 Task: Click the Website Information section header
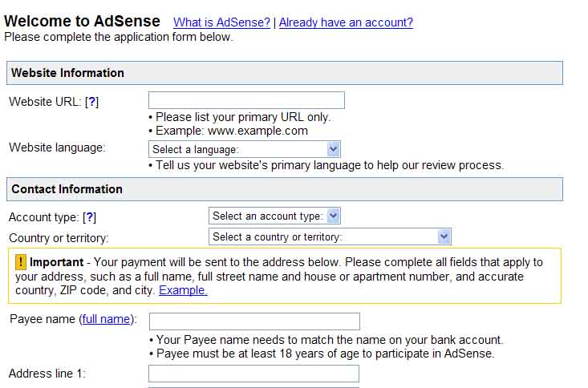pos(285,73)
